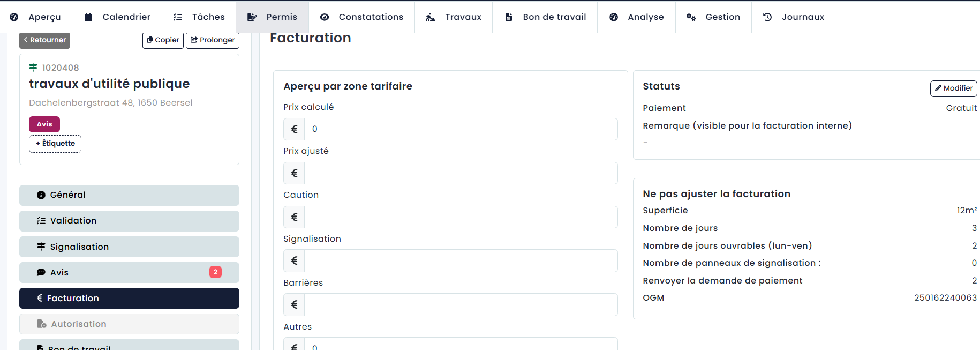Click the Aperçu dashboard icon
This screenshot has width=980, height=350.
pos(14,17)
